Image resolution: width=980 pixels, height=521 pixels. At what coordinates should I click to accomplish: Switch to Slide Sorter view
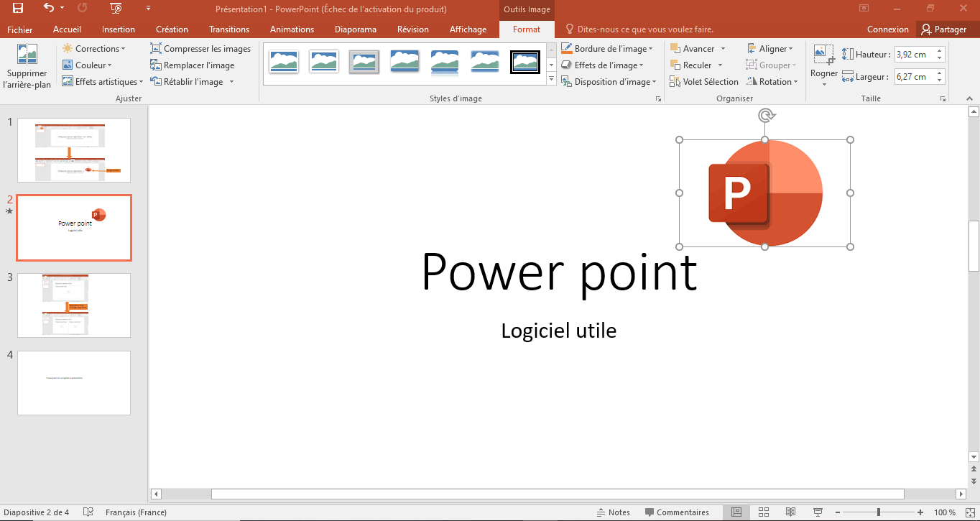[x=764, y=512]
